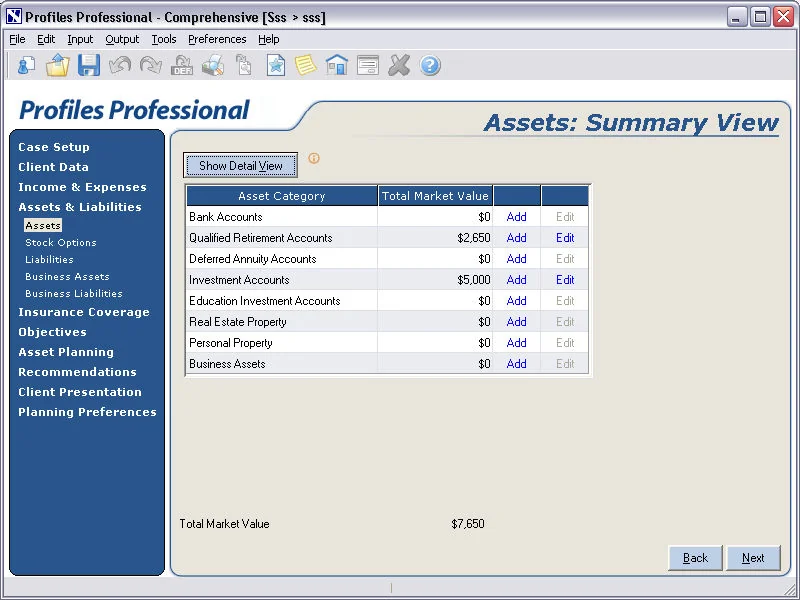Open the Edit menu

[x=46, y=39]
